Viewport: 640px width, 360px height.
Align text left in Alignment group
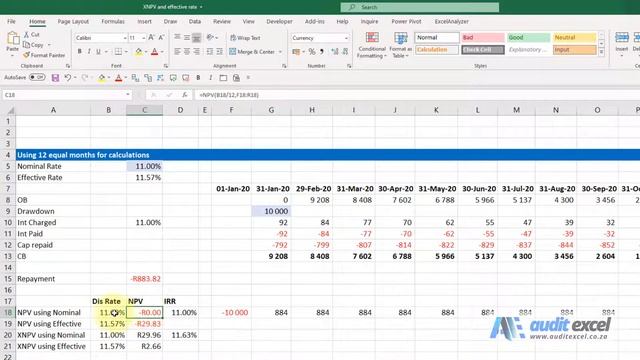coord(177,51)
